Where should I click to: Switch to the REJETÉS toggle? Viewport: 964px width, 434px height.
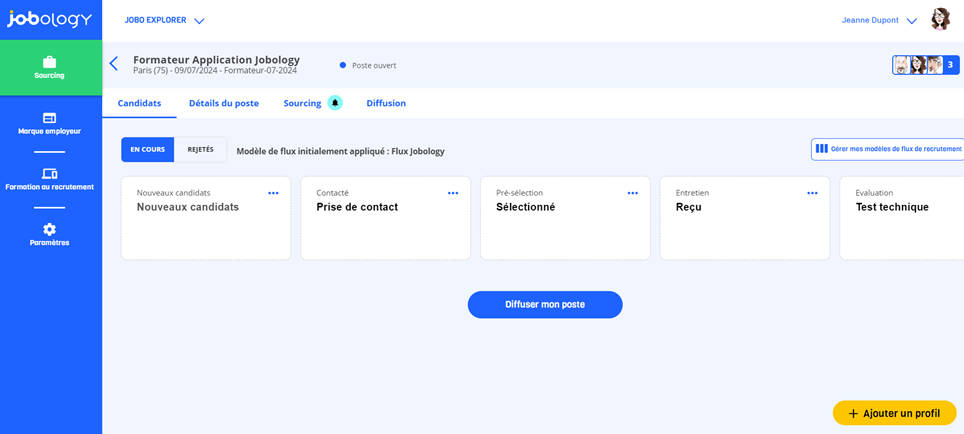click(200, 149)
